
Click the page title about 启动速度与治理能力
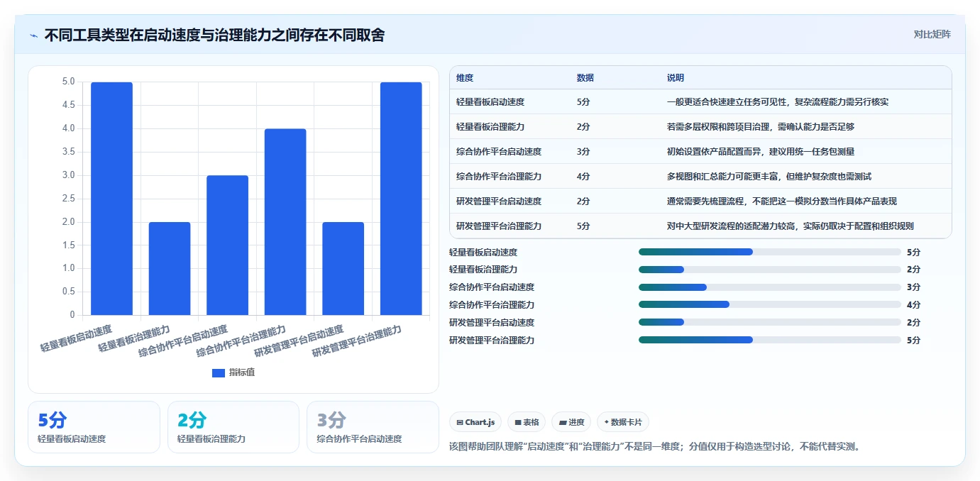[214, 35]
